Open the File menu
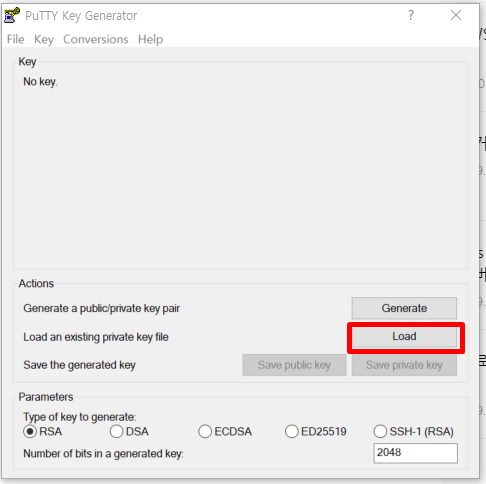 15,39
